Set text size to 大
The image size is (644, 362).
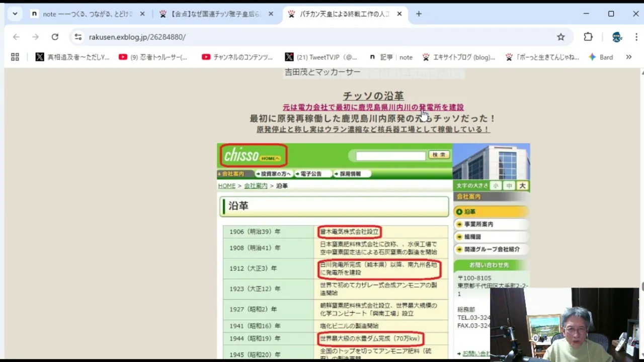click(x=522, y=186)
